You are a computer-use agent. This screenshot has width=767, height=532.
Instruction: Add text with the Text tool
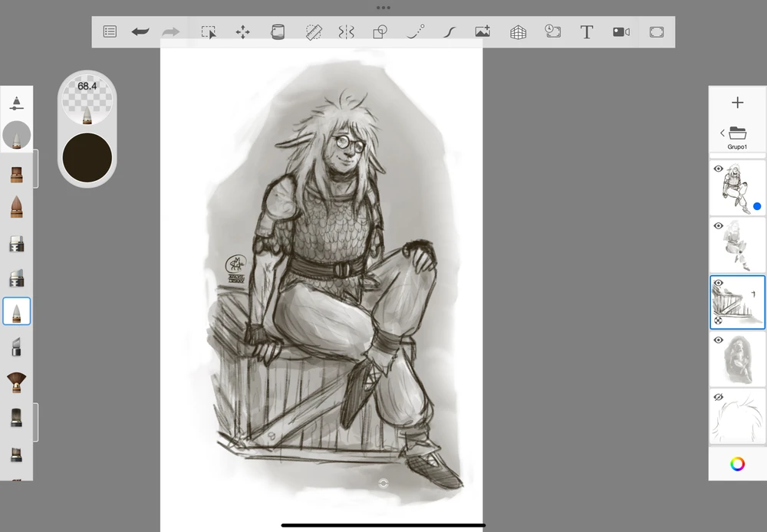pyautogui.click(x=587, y=31)
